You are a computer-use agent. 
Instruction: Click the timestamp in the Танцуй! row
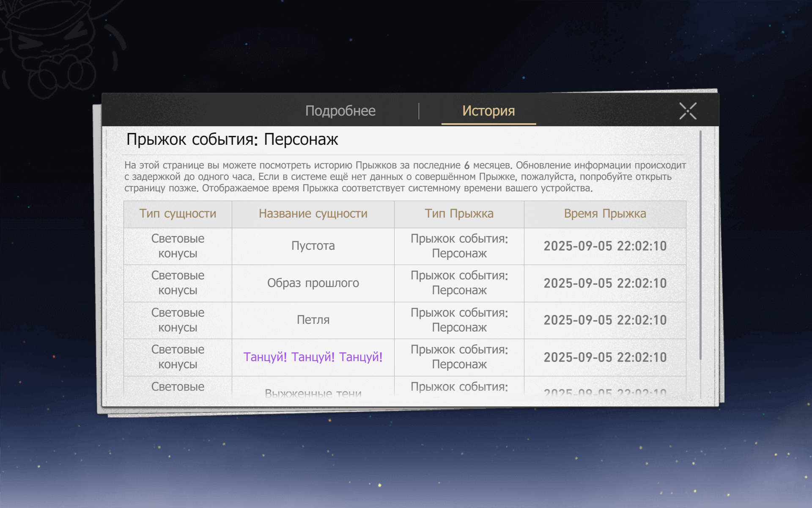(x=605, y=357)
